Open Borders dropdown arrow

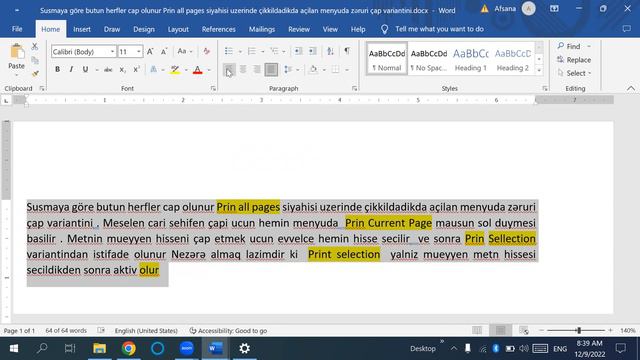[347, 70]
